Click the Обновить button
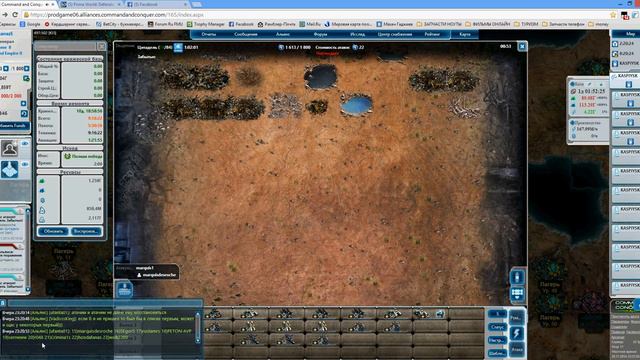640x360 pixels. pos(53,231)
